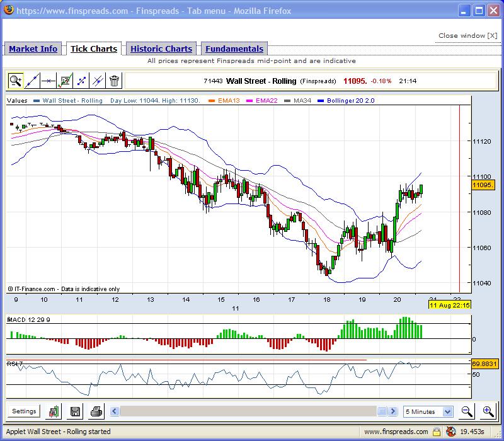Go to the Fundamentals tab
This screenshot has height=441, width=504.
point(234,49)
